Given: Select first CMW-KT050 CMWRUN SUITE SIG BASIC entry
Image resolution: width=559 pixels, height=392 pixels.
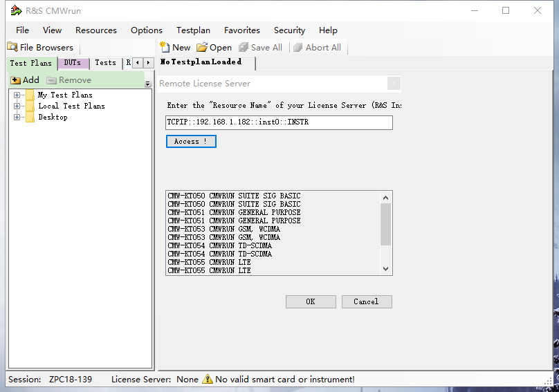Looking at the screenshot, I should tap(234, 196).
